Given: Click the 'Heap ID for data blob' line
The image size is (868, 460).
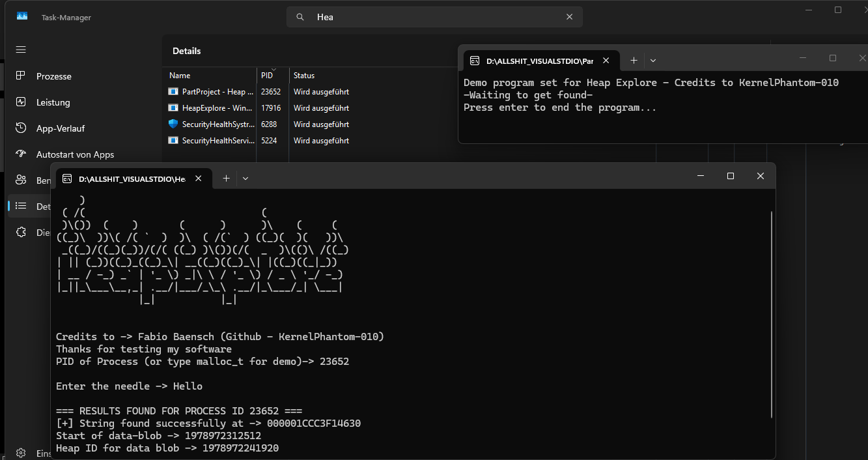Looking at the screenshot, I should click(167, 448).
